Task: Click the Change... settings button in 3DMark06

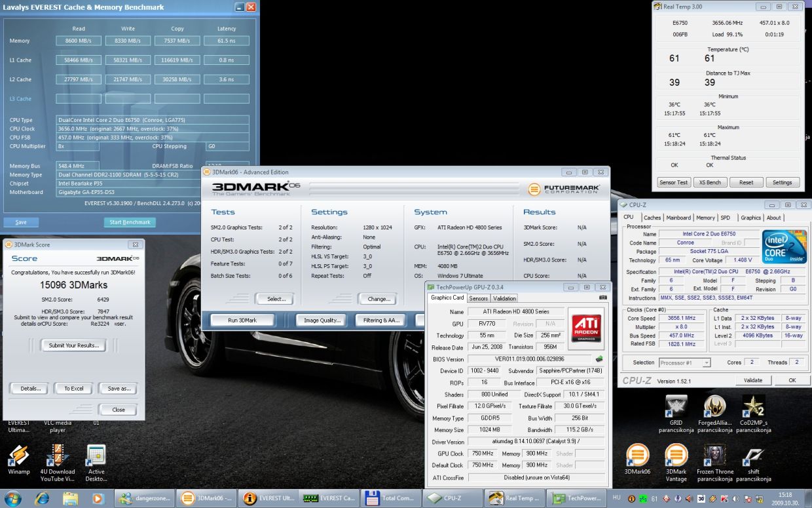Action: click(378, 299)
